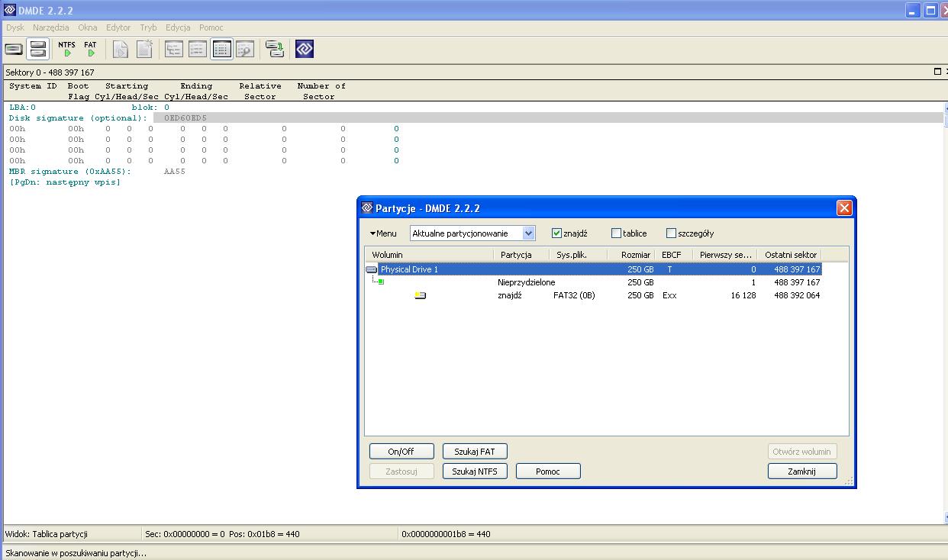Select the FAT32 (0B) found partition row
The width and height of the screenshot is (948, 560).
pyautogui.click(x=594, y=295)
